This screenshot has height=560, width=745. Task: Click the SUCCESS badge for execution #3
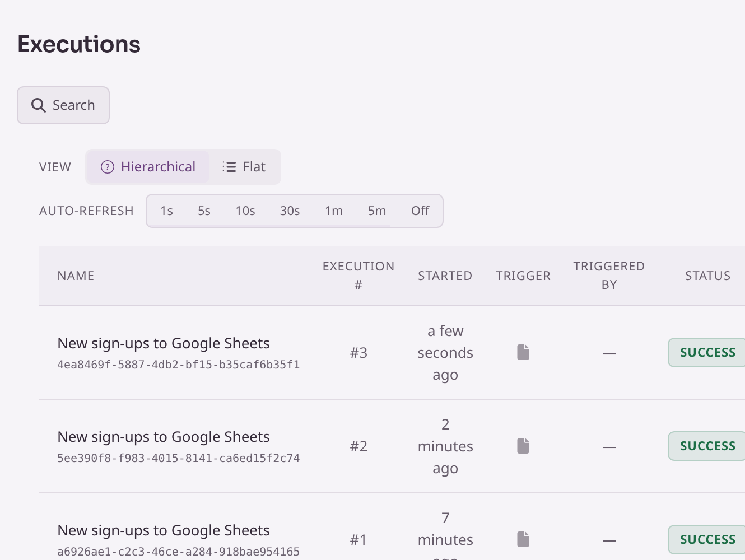[x=707, y=353]
